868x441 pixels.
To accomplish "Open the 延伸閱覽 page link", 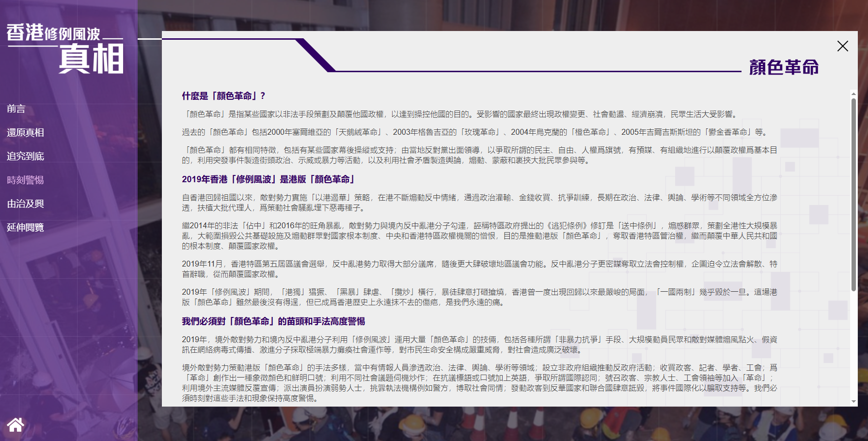I will (x=25, y=227).
